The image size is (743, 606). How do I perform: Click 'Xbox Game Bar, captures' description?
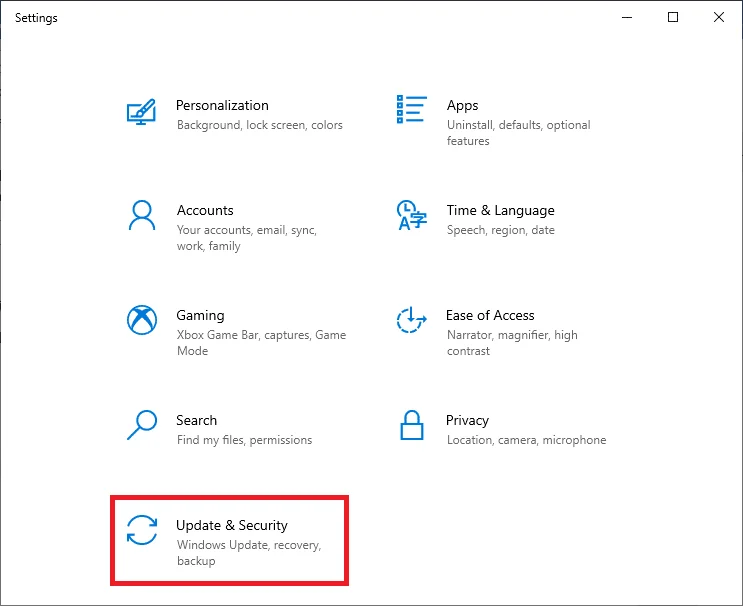(262, 343)
